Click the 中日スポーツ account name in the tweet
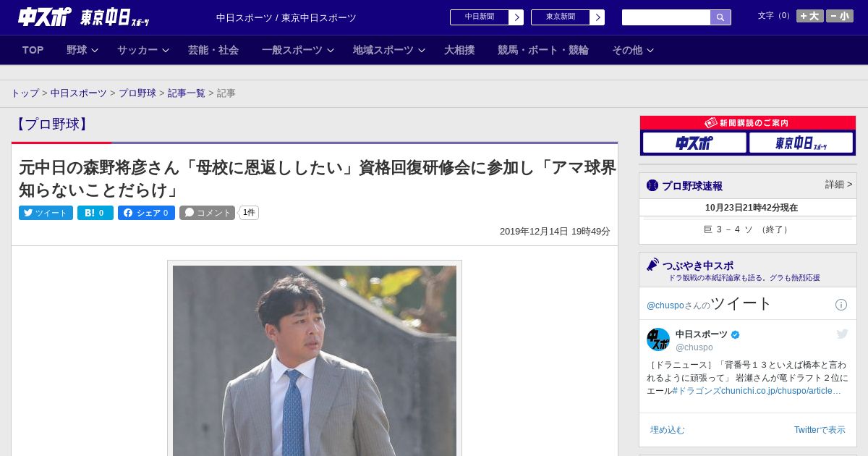This screenshot has width=868, height=456. (702, 334)
